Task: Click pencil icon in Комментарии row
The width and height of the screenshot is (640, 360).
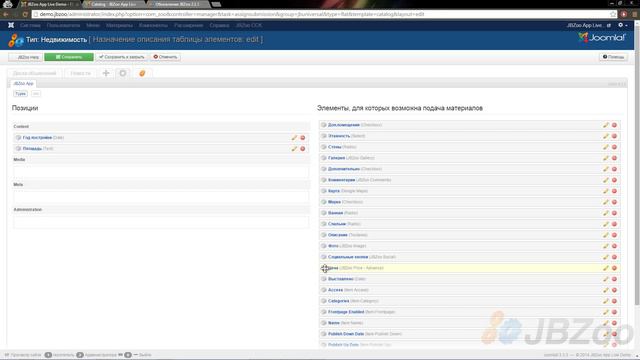Action: tap(606, 180)
